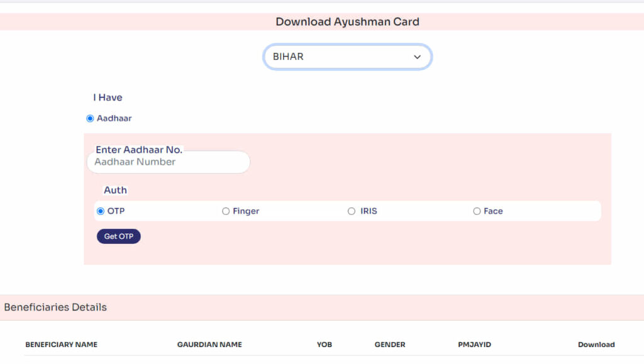Click the I Have label
This screenshot has height=364, width=644.
coord(108,97)
